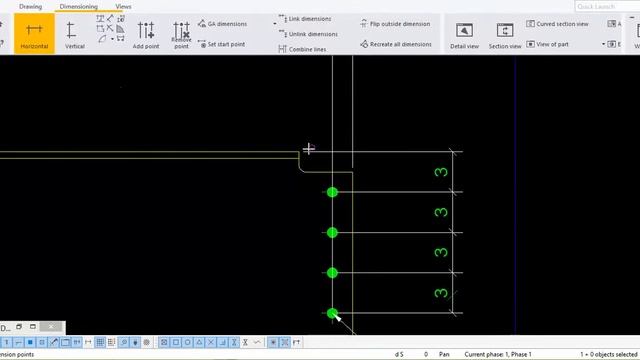This screenshot has width=640, height=360.
Task: Click Flip outside dimension command
Action: tap(395, 24)
